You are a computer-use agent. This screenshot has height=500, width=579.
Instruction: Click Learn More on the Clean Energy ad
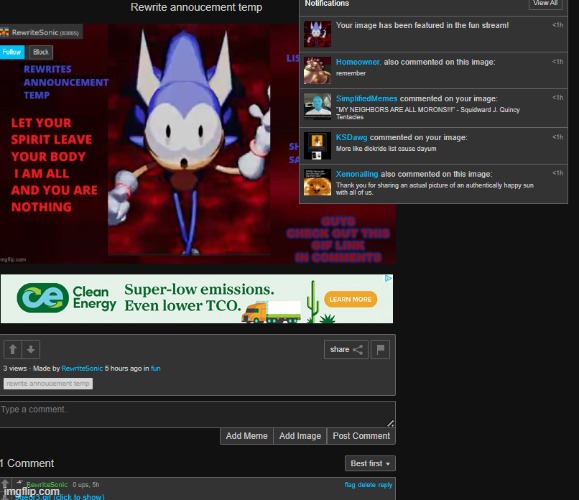tap(350, 299)
